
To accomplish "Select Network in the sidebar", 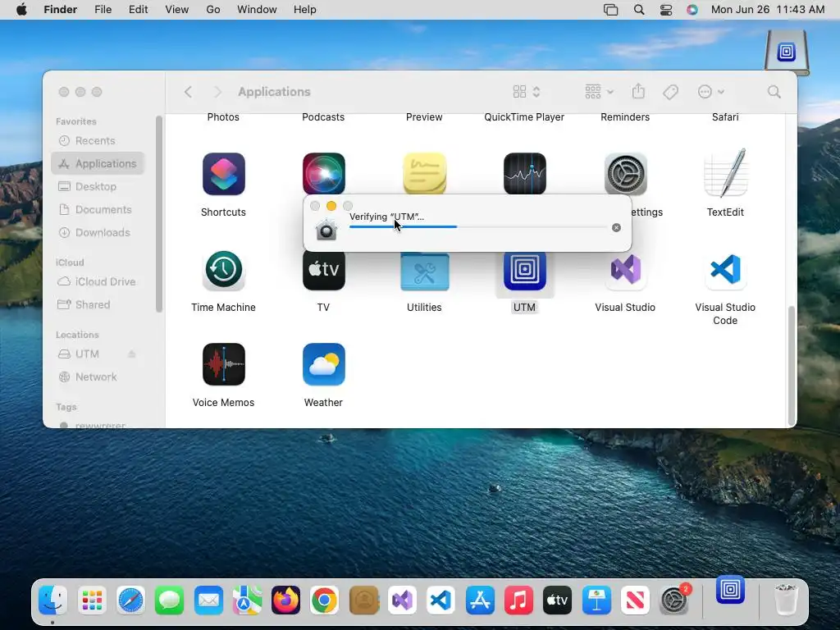I will [98, 377].
